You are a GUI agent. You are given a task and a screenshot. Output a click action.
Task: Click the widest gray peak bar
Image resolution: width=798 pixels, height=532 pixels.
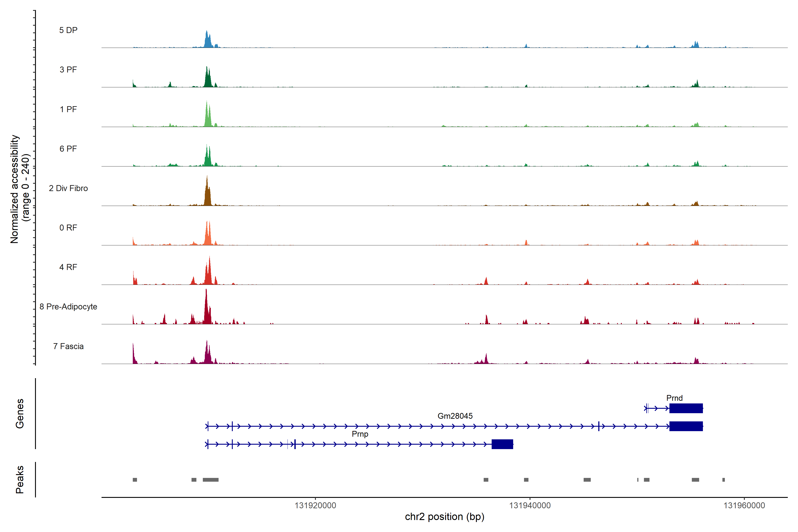click(211, 480)
